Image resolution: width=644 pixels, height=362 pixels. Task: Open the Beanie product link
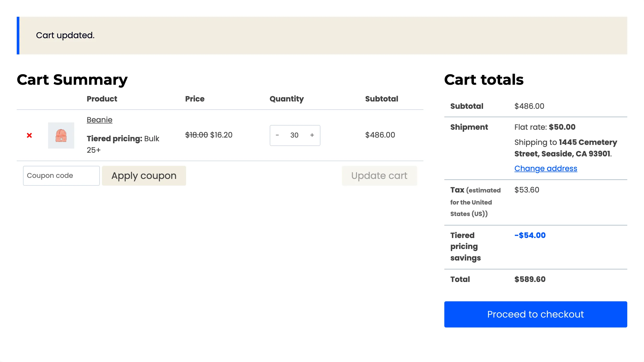100,120
